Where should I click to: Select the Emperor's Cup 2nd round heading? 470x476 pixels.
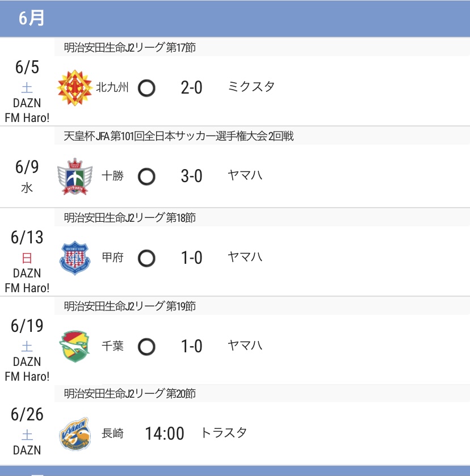coord(179,136)
